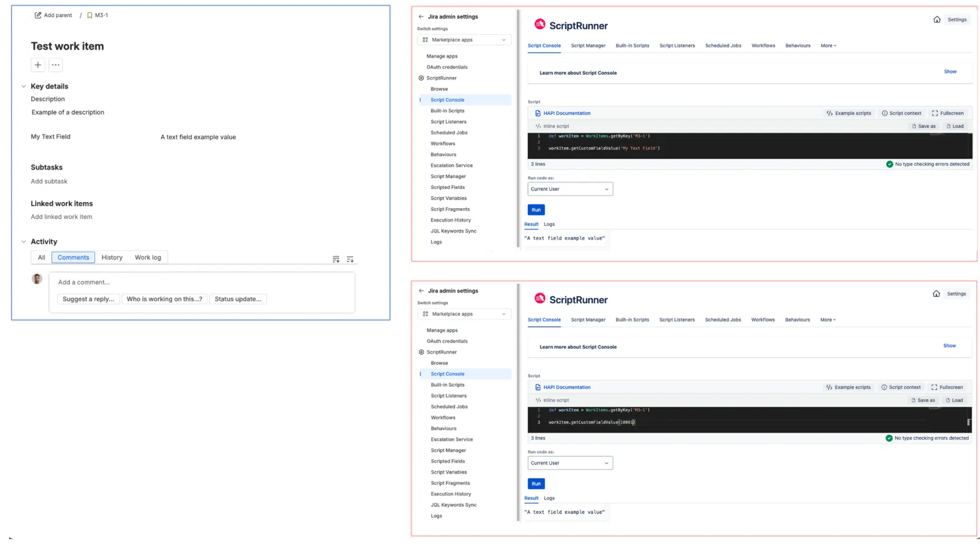The width and height of the screenshot is (980, 546).
Task: Open Fullscreen mode in the upper script editor
Action: 948,113
